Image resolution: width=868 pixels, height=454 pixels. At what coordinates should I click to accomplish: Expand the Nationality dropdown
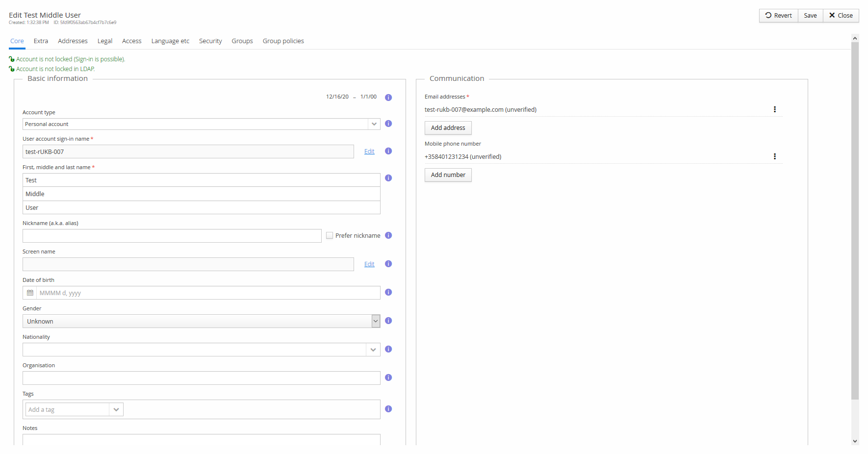pyautogui.click(x=373, y=350)
